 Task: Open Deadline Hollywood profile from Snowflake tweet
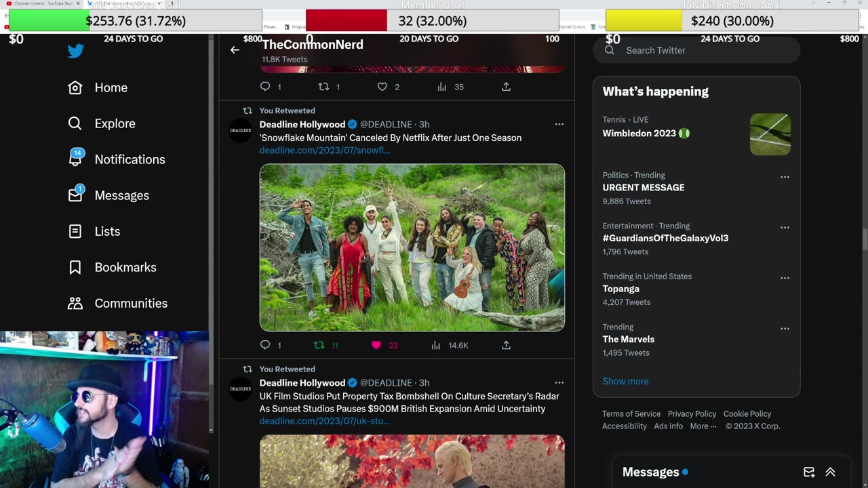click(302, 124)
